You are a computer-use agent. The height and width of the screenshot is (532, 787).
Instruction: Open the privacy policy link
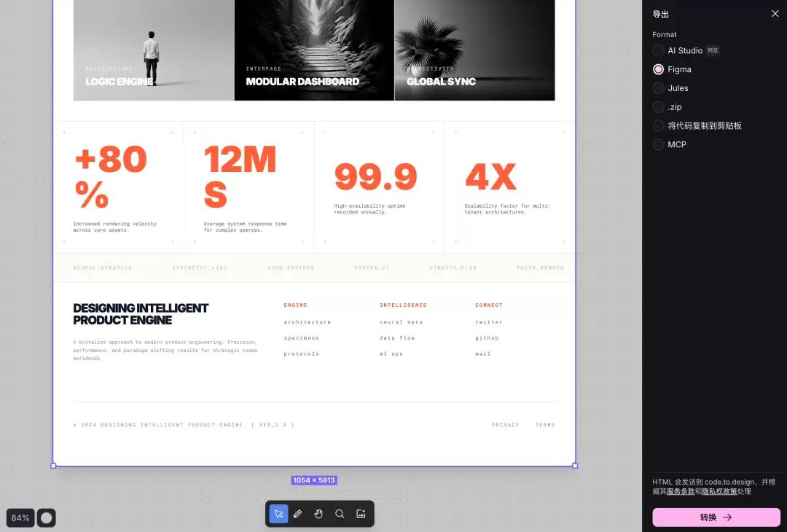[x=719, y=491]
